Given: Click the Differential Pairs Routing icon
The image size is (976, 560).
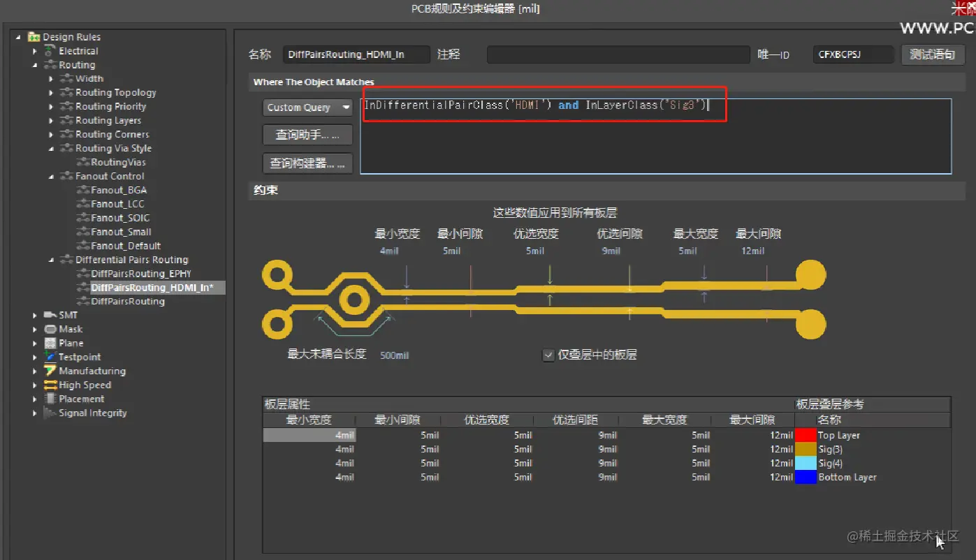Looking at the screenshot, I should click(x=66, y=260).
